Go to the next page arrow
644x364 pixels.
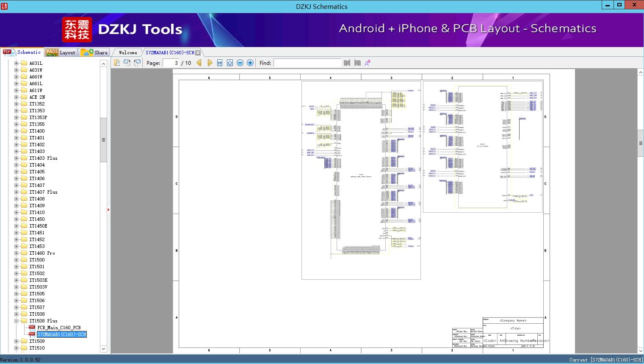coord(210,63)
